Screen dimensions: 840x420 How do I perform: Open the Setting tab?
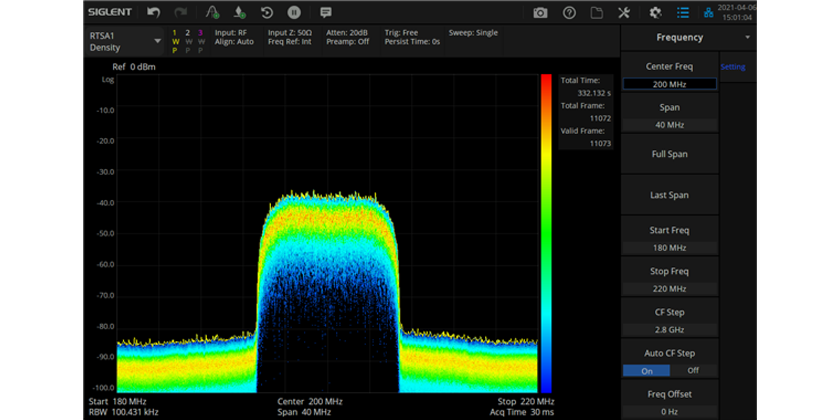point(733,67)
